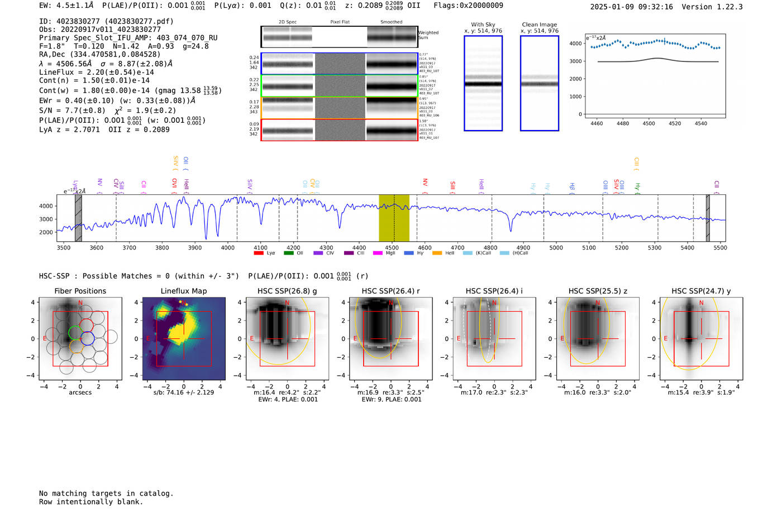The image size is (782, 532).
Task: Click the red Lyα legend swatch
Action: 258,253
